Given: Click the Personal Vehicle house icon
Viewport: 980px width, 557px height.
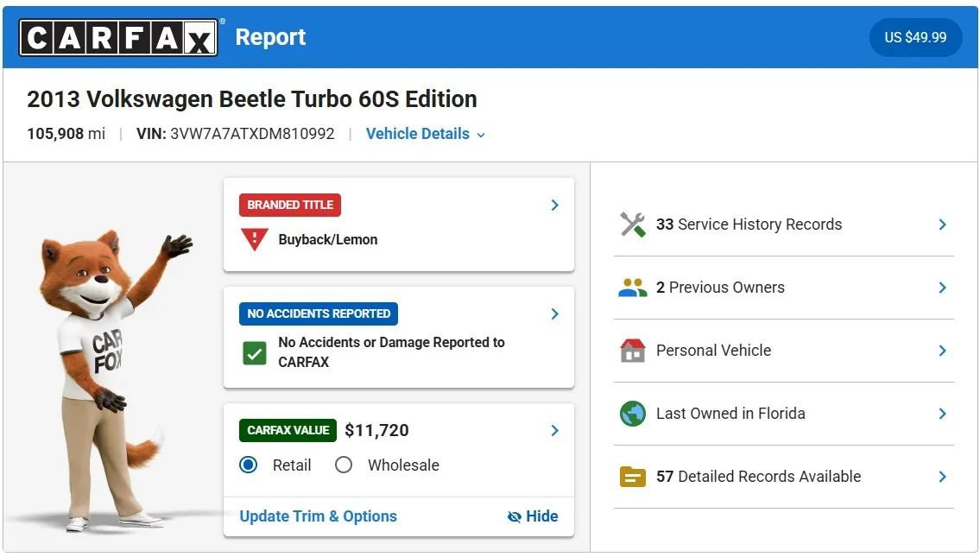Looking at the screenshot, I should coord(633,351).
